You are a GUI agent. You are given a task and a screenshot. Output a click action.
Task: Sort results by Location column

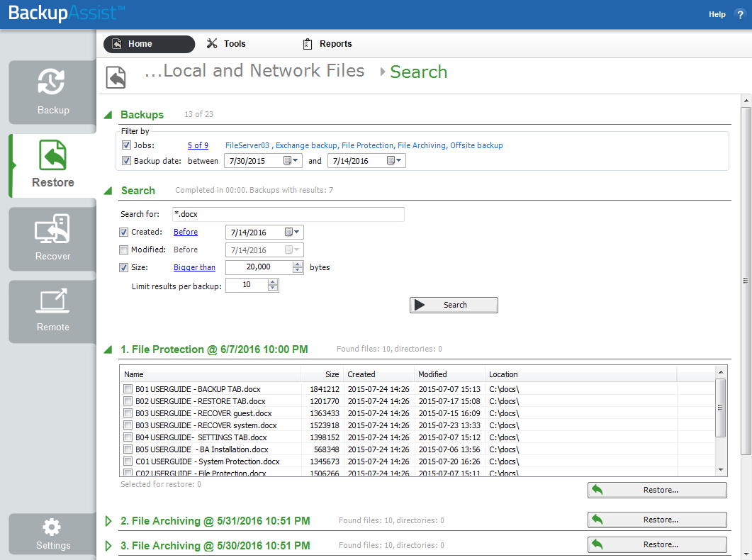click(580, 374)
